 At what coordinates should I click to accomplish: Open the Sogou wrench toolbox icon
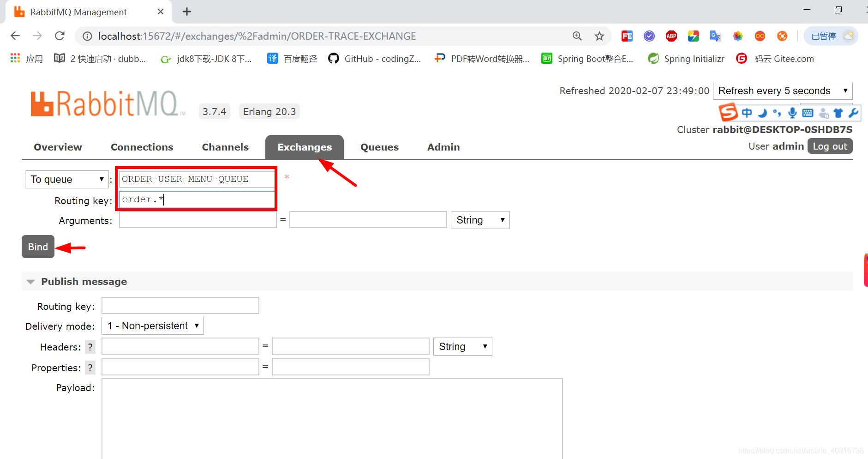[853, 113]
